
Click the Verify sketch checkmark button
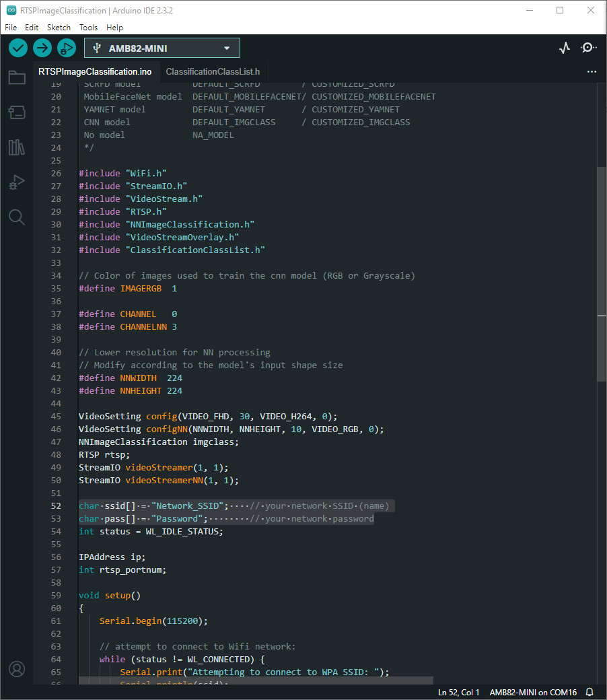(18, 48)
